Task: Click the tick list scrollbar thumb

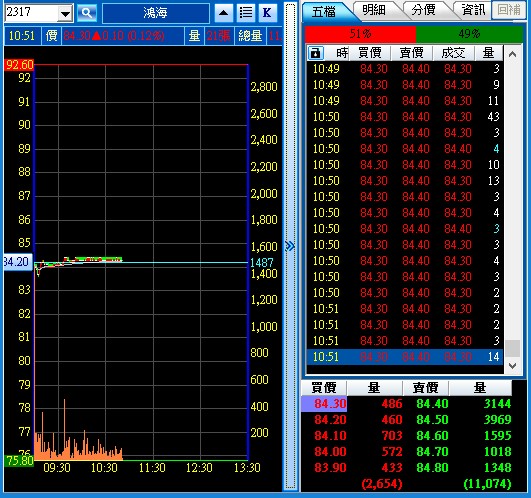Action: [x=512, y=348]
